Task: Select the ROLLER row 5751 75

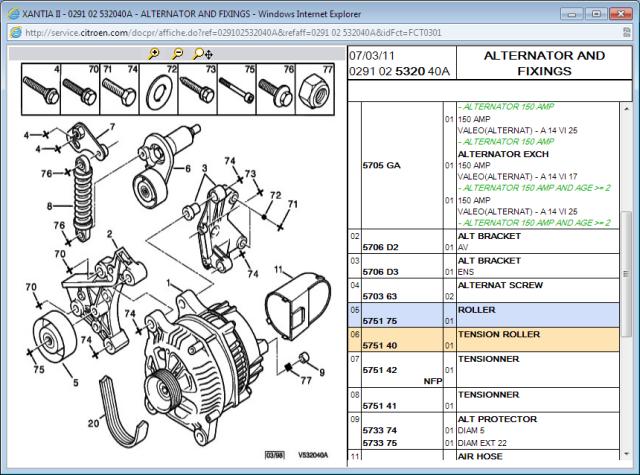Action: 484,315
